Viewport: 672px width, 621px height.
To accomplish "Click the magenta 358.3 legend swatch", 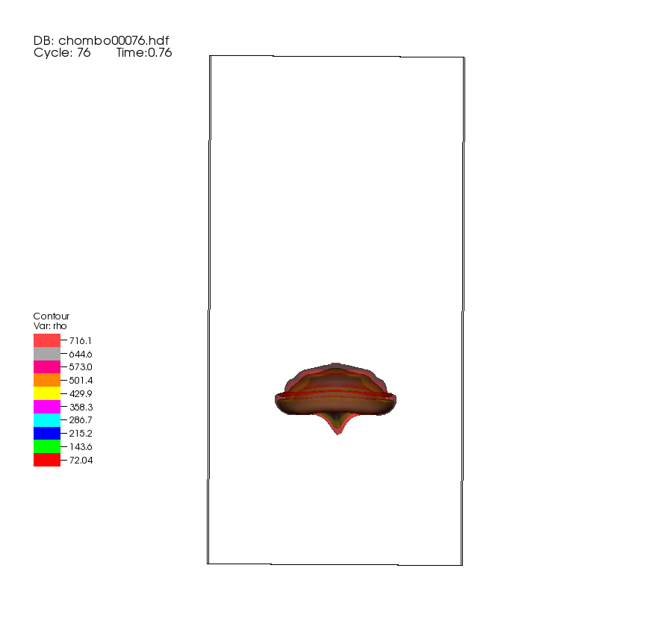I will 47,407.
